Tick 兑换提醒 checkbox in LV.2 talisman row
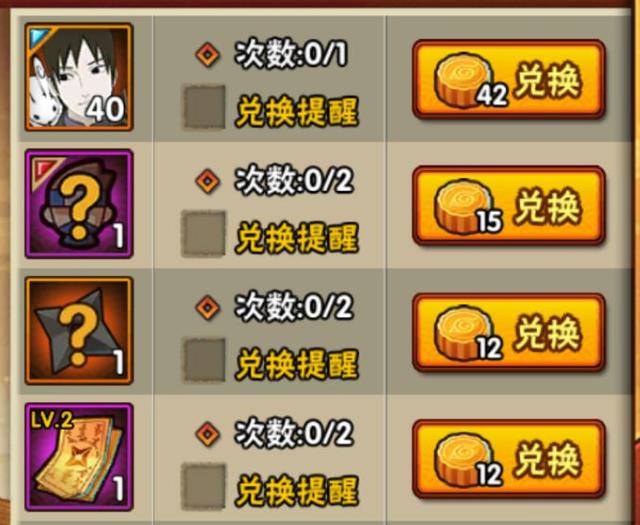 coord(203,487)
